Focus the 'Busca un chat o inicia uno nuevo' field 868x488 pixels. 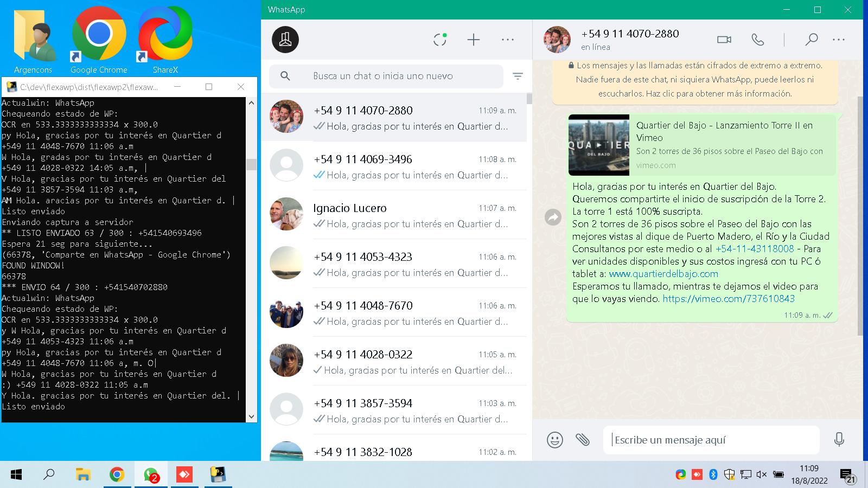(386, 76)
